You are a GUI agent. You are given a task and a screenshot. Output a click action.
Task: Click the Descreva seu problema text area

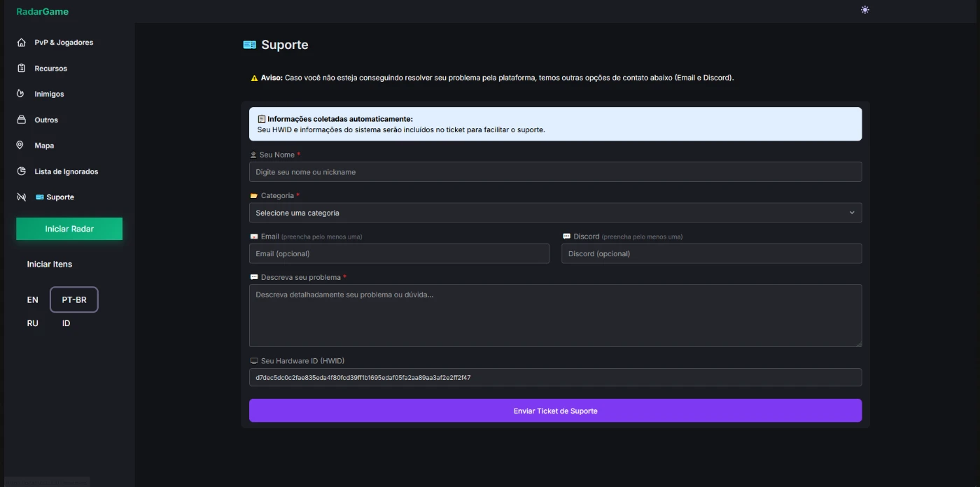click(555, 316)
